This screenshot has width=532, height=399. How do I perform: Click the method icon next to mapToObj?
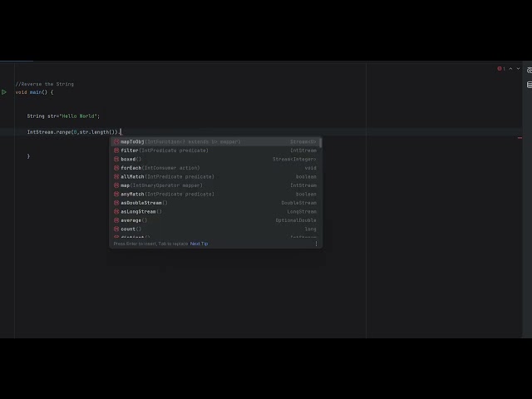(x=116, y=142)
